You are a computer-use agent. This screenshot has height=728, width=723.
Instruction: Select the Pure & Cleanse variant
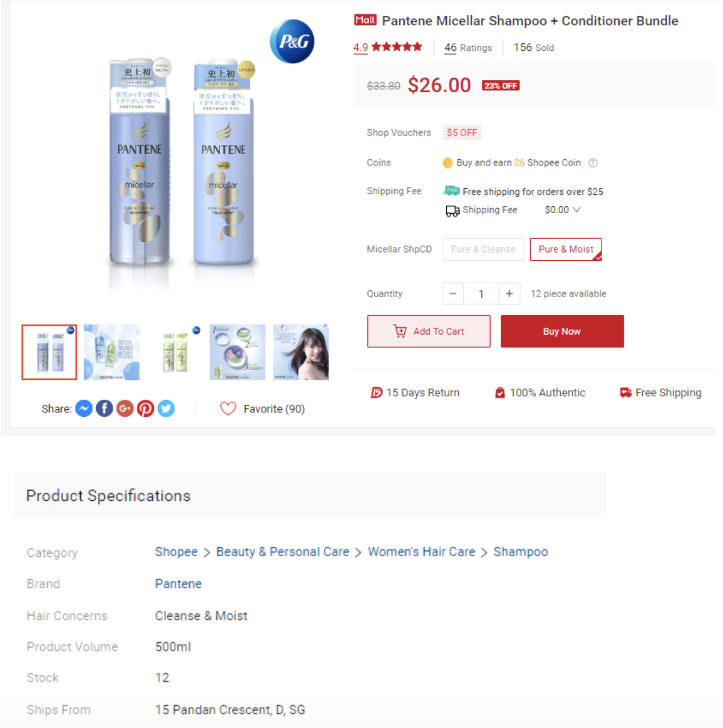[x=483, y=249]
